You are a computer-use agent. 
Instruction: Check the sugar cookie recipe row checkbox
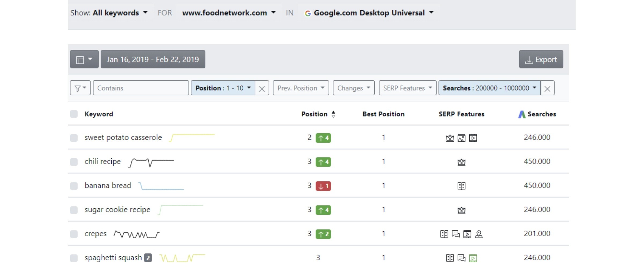coord(74,210)
